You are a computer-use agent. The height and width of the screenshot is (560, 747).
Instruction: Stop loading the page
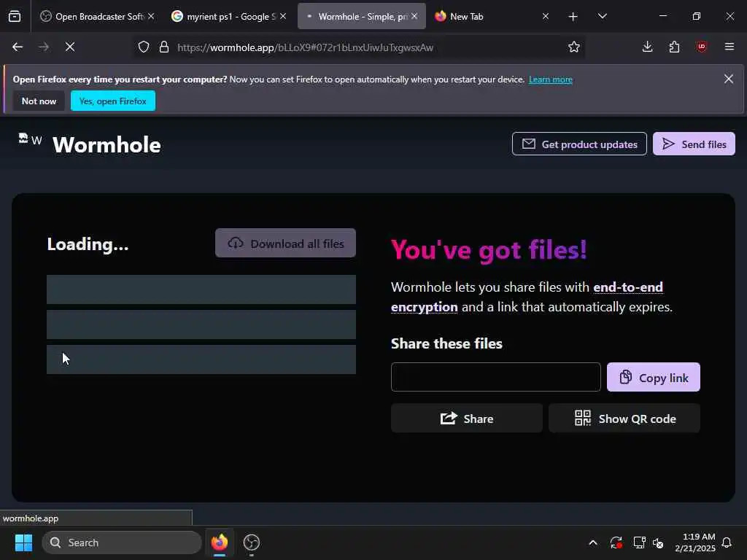pyautogui.click(x=70, y=47)
